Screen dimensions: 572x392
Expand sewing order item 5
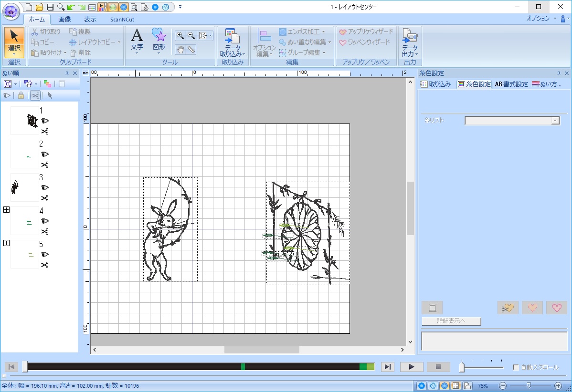[6, 243]
